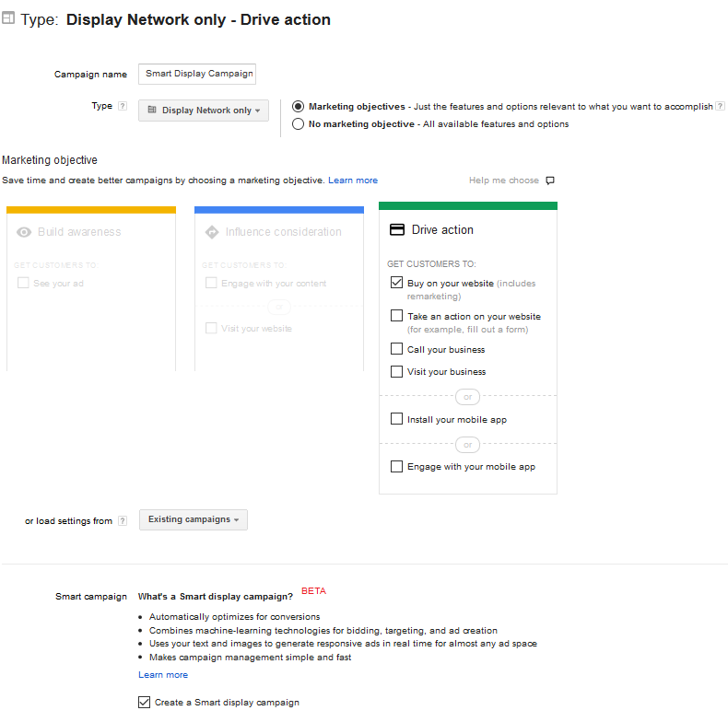Select the No marketing objective radio button
The image size is (728, 722).
click(298, 124)
